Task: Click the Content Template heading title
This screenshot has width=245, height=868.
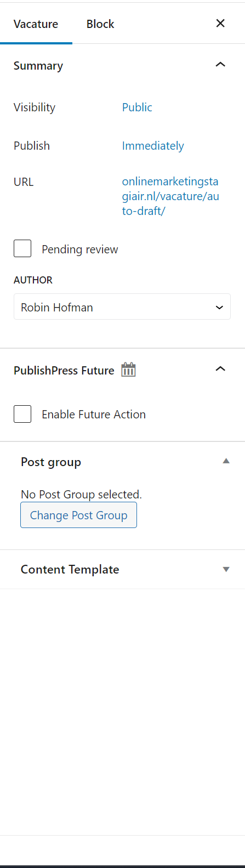Action: click(x=70, y=569)
